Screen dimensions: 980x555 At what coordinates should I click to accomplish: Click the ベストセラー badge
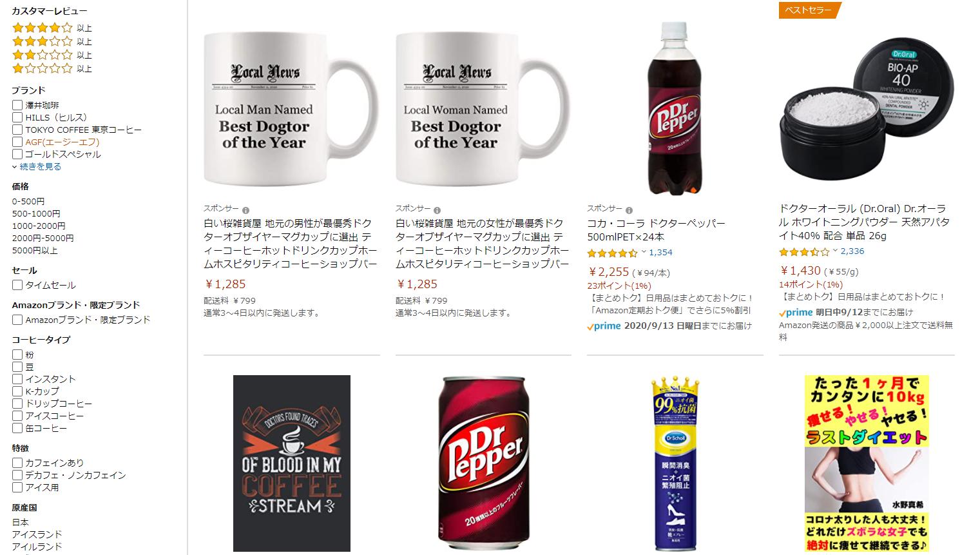coord(808,10)
